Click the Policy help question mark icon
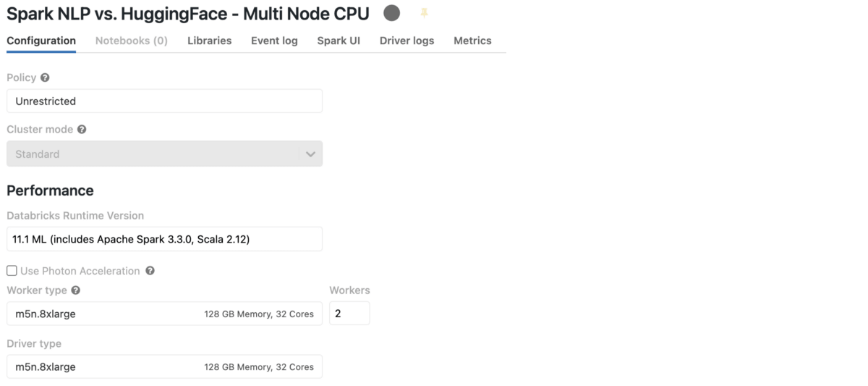The height and width of the screenshot is (386, 868). (45, 77)
